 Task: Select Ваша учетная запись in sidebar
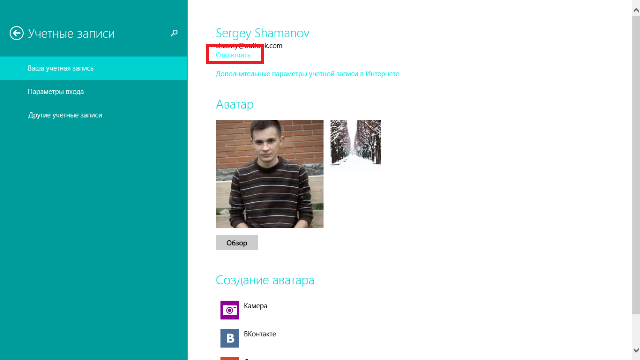pos(93,68)
